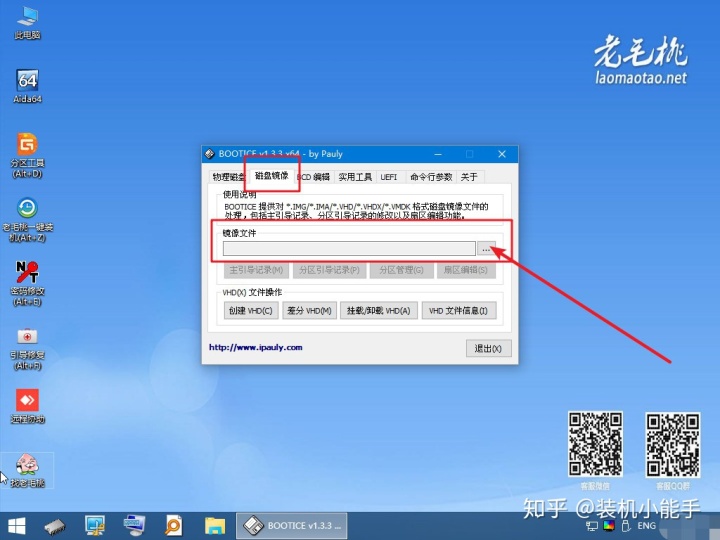Open the 此电脑 desktop icon
Viewport: 720px width, 540px height.
click(x=28, y=23)
